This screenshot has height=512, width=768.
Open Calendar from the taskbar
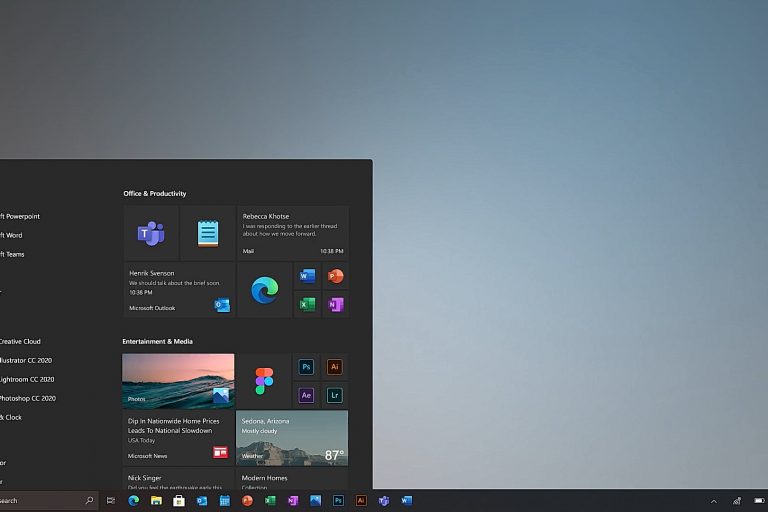point(225,501)
